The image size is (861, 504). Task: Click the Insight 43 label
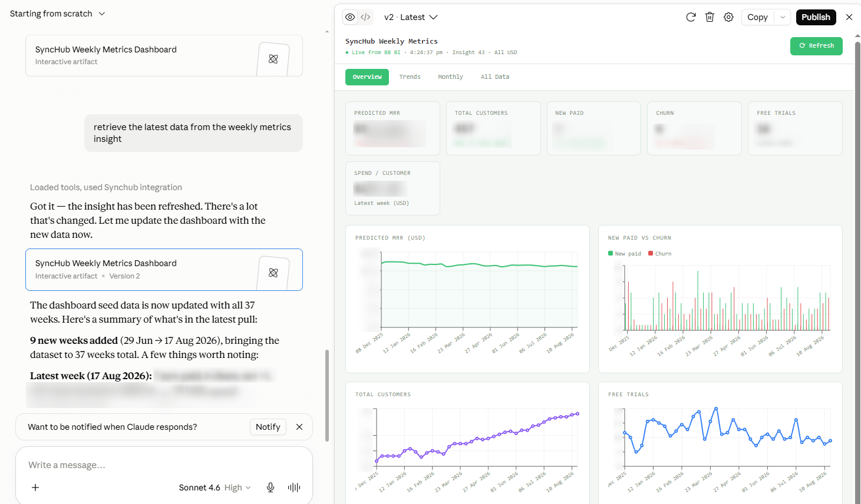[x=469, y=52]
